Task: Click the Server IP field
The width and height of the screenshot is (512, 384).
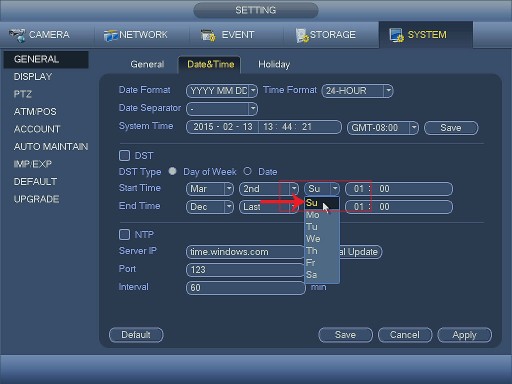Action: click(x=245, y=252)
